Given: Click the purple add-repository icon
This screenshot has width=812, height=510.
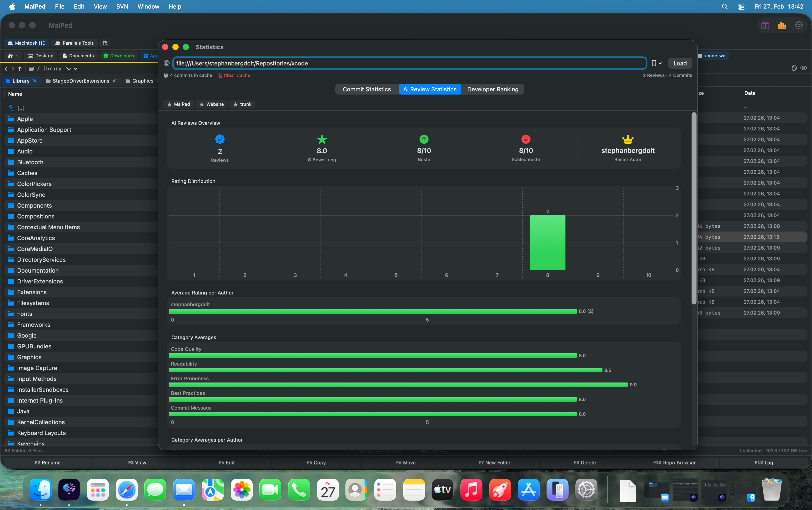Looking at the screenshot, I should pyautogui.click(x=765, y=25).
